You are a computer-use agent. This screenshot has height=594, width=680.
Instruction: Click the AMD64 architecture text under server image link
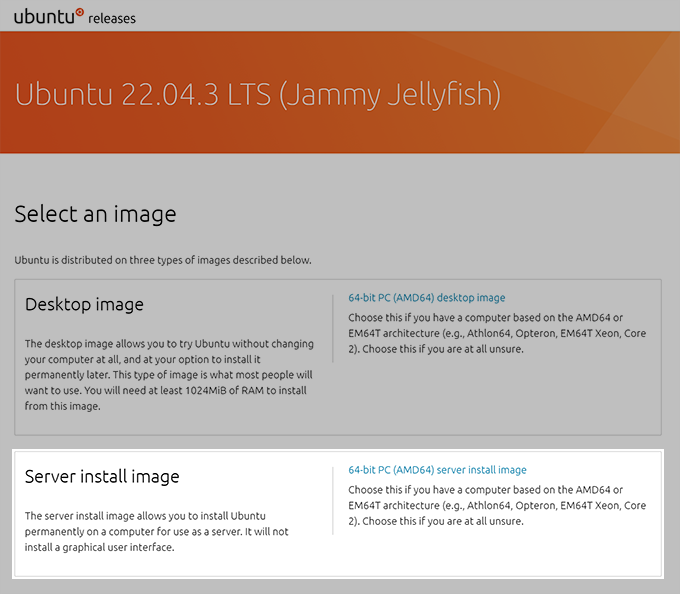(x=496, y=506)
